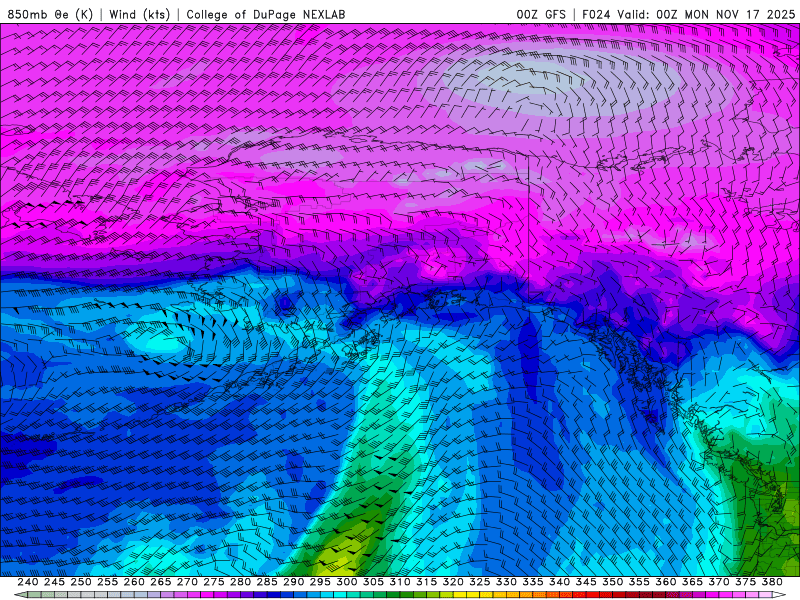Click the 'F024' forecast hour text
Viewport: 800px width, 600px height.
(x=596, y=14)
